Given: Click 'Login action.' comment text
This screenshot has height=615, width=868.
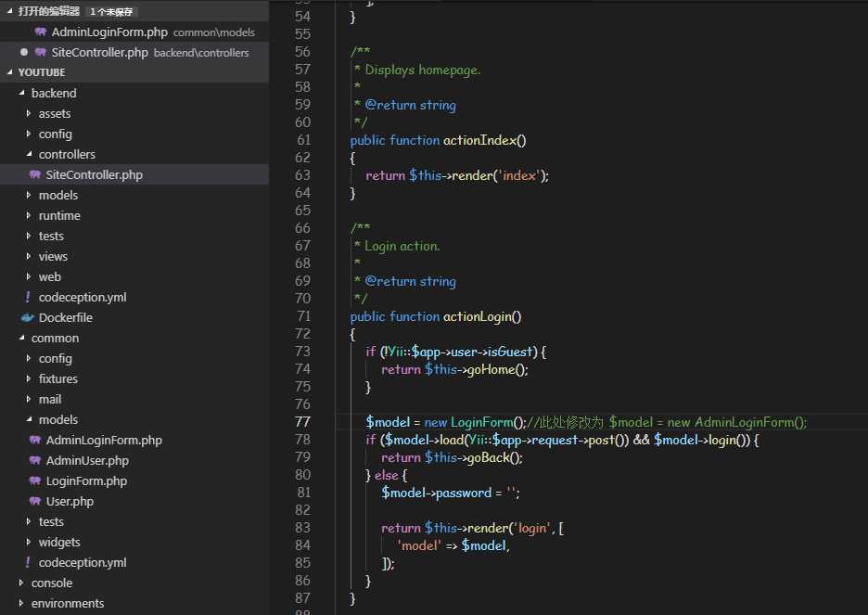Looking at the screenshot, I should [402, 246].
